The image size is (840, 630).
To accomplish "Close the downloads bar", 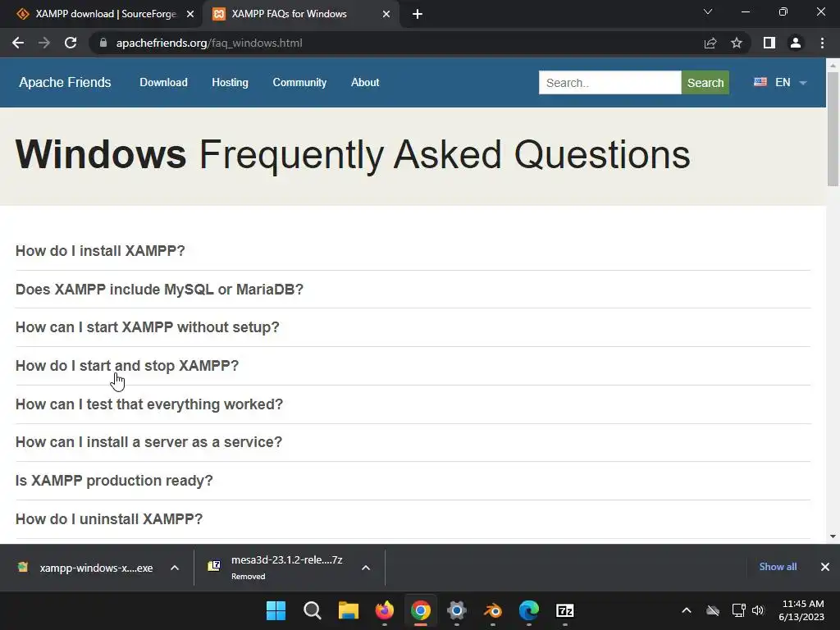I will pyautogui.click(x=825, y=567).
